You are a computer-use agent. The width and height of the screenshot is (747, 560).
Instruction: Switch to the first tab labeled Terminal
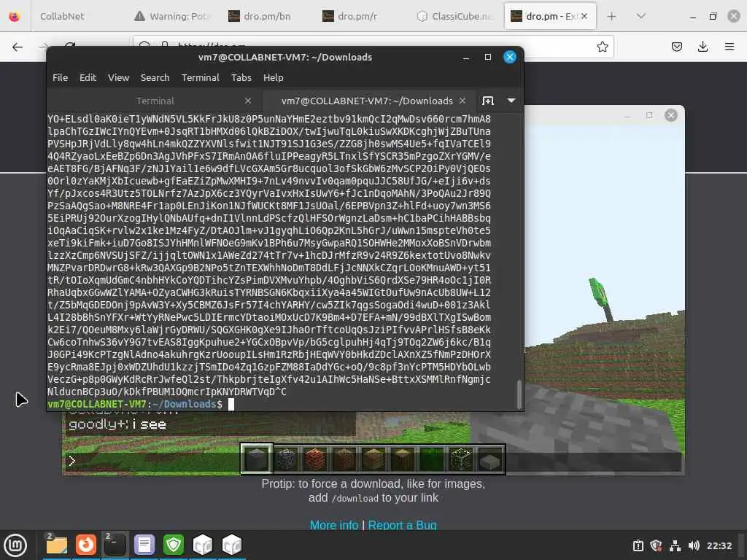(x=155, y=101)
